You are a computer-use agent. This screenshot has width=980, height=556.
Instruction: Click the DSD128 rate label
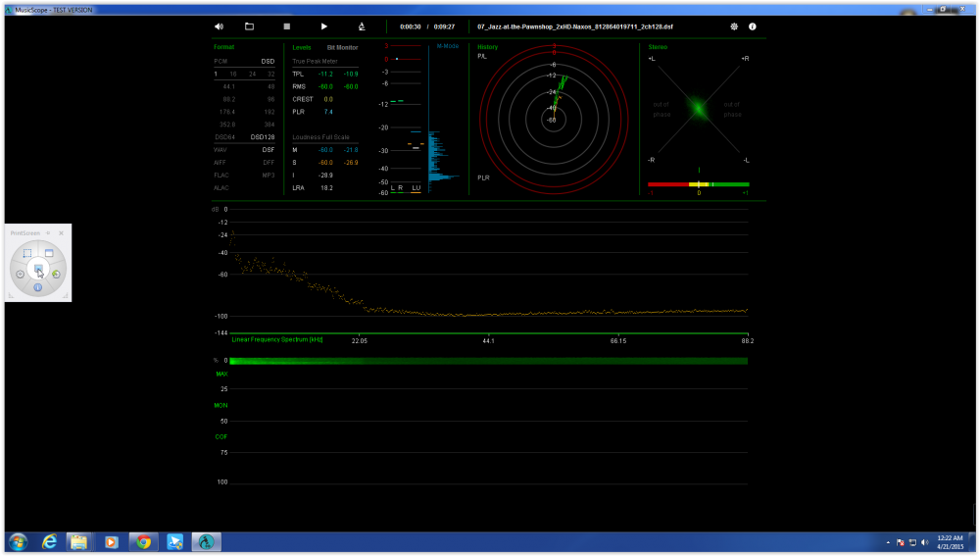(x=263, y=137)
